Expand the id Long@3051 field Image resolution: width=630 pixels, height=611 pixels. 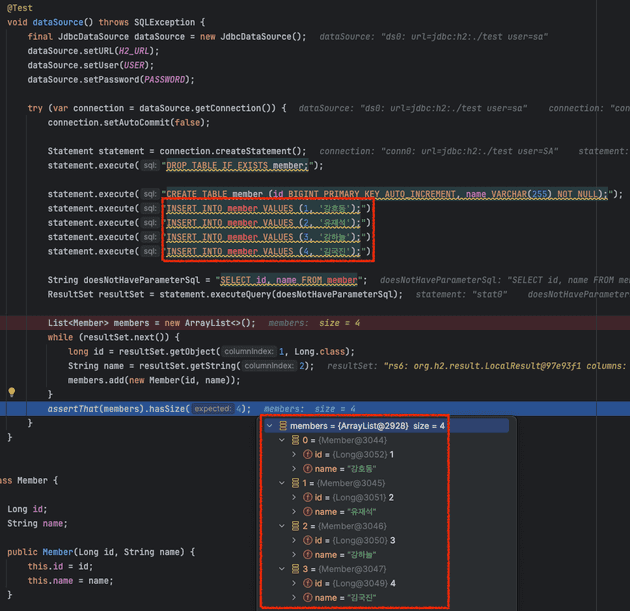294,498
